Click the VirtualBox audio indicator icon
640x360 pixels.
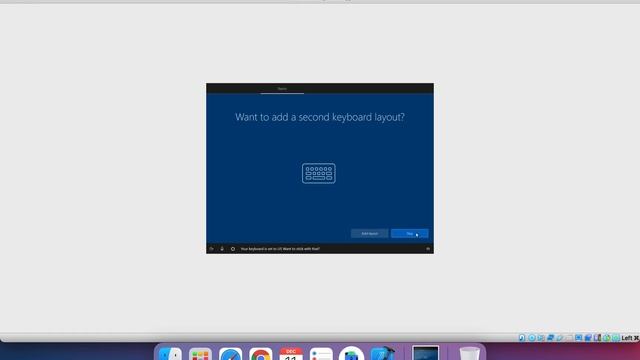[x=541, y=338]
